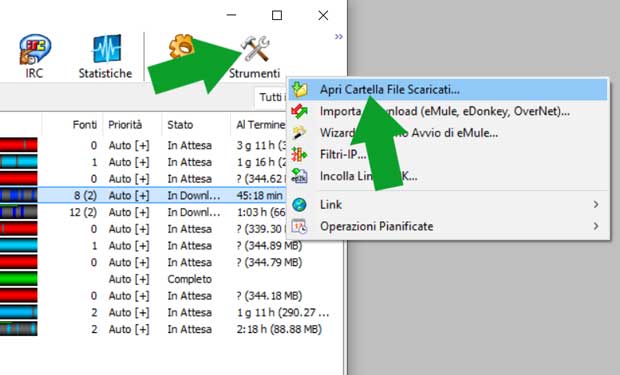Open the Link submenu
Screen dimensions: 620x375
448,205
